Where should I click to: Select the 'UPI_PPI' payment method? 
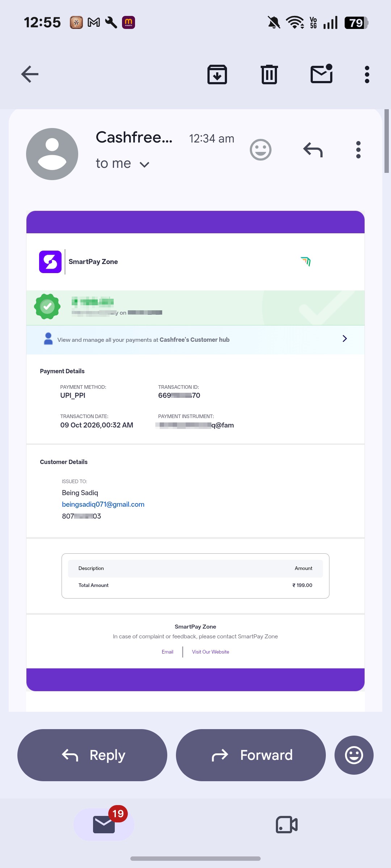coord(73,395)
